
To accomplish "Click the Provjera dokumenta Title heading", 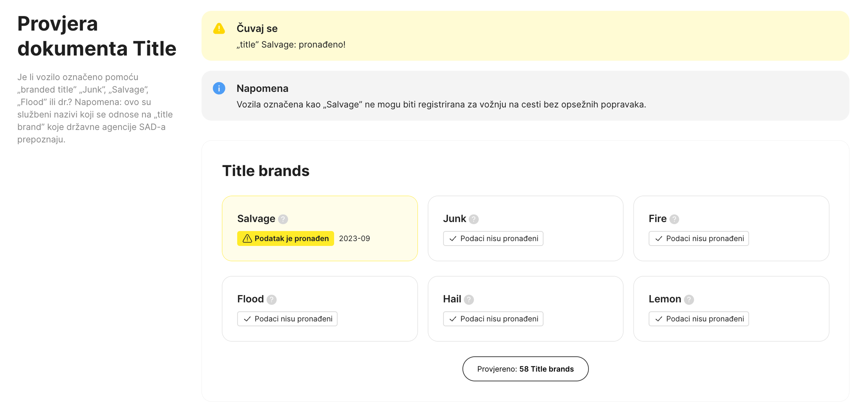I will (97, 36).
